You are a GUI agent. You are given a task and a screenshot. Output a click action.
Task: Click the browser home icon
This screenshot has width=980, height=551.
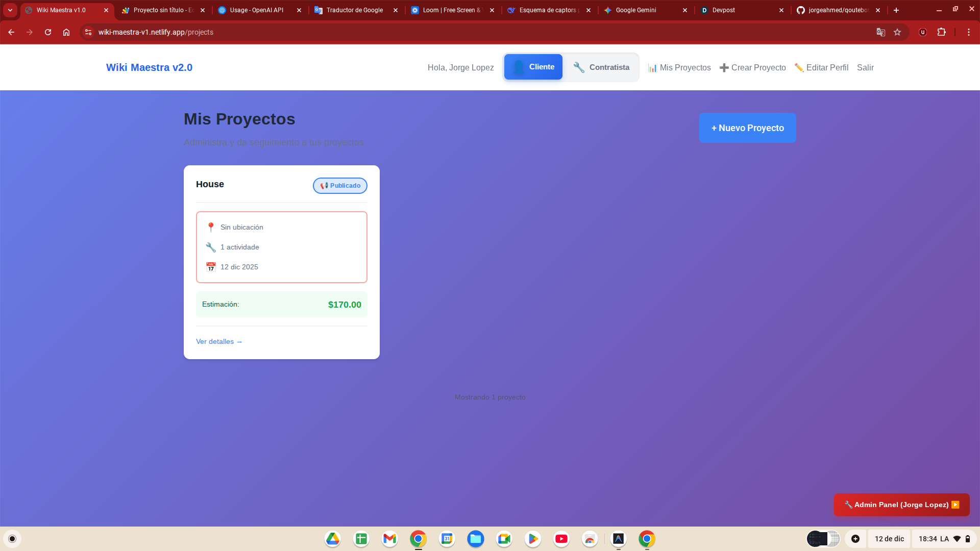(x=66, y=32)
